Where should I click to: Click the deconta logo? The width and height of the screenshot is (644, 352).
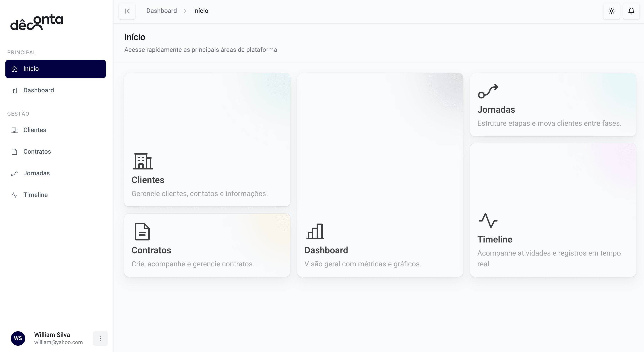[36, 23]
